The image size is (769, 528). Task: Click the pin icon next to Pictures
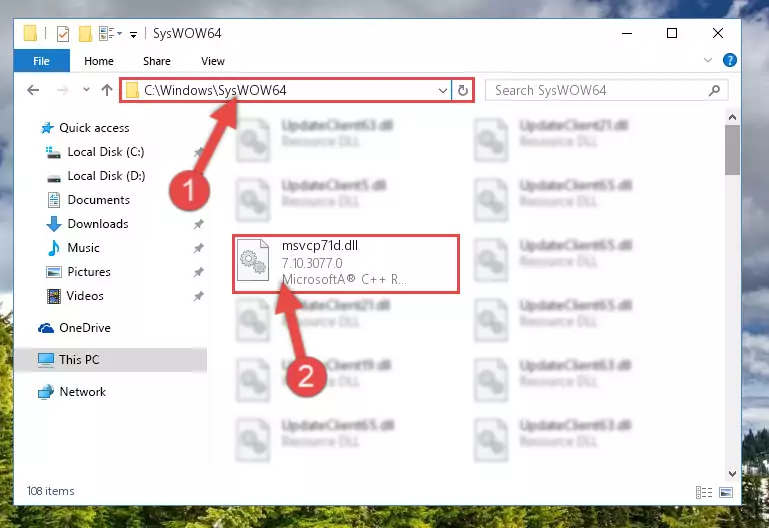[x=198, y=272]
